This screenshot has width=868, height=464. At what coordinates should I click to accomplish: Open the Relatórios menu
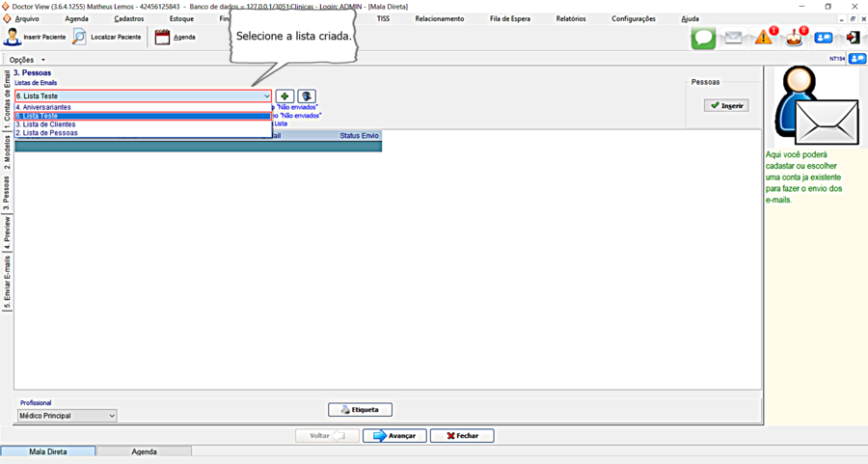pyautogui.click(x=570, y=18)
